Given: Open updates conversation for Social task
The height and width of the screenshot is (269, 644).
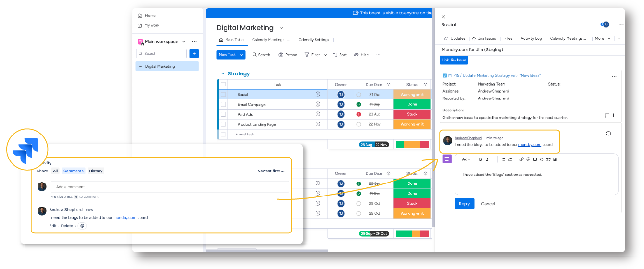Looking at the screenshot, I should tap(318, 95).
